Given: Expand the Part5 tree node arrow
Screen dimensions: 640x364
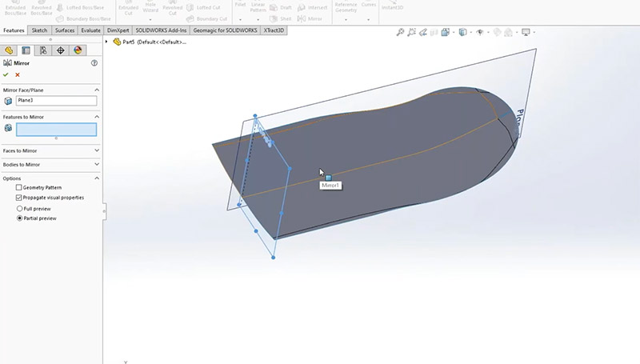Looking at the screenshot, I should (107, 41).
